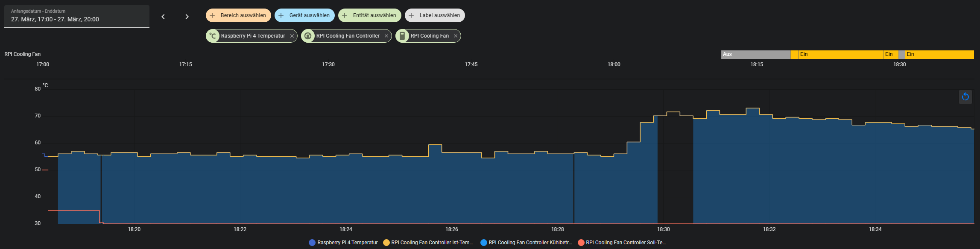The width and height of the screenshot is (980, 249).
Task: Click the 18:00 label on the state timeline
Action: tap(614, 64)
